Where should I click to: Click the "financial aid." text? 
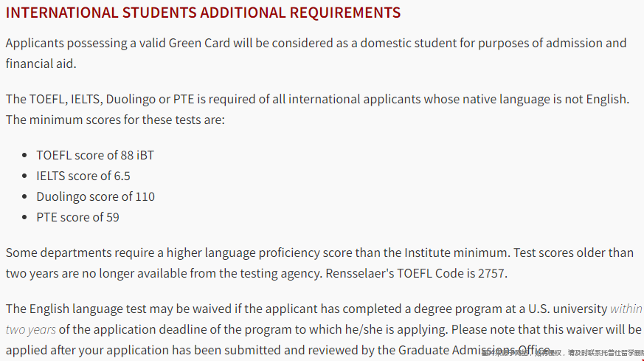41,63
